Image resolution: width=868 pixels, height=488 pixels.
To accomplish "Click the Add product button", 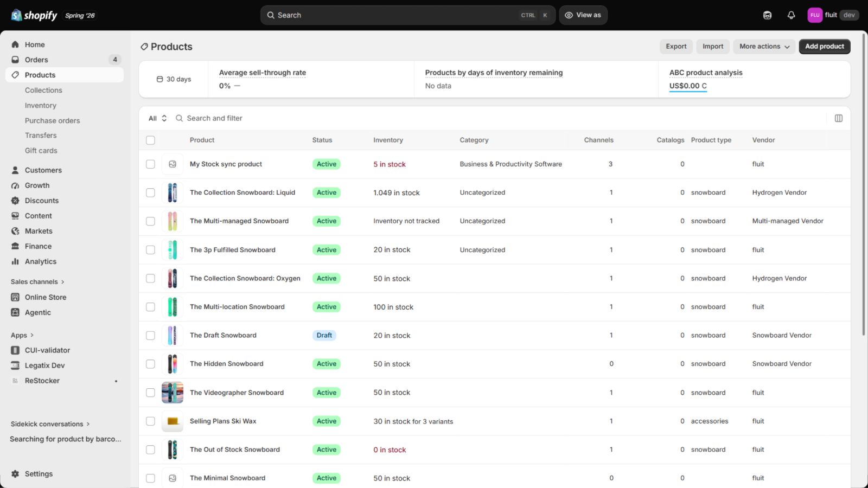I will click(825, 47).
